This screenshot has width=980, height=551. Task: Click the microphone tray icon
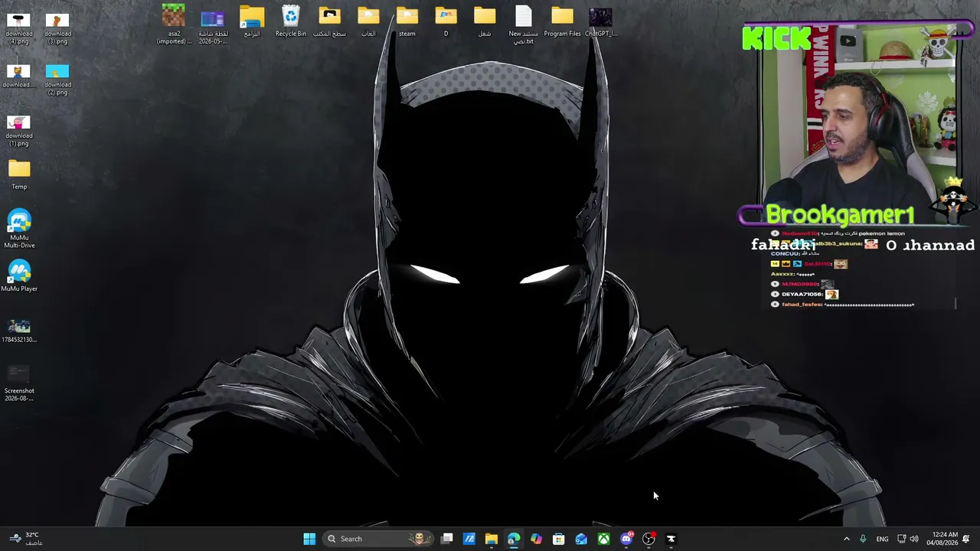(x=863, y=539)
